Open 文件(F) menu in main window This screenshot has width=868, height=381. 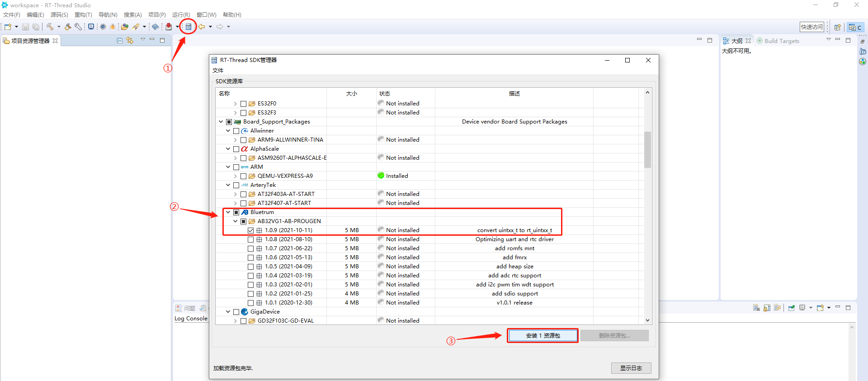12,15
